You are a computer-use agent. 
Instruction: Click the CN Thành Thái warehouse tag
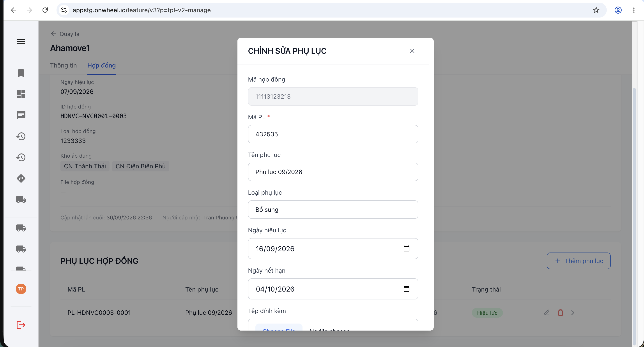point(85,166)
